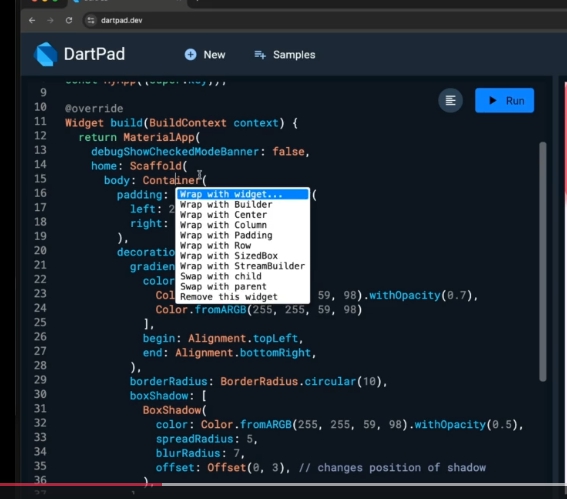
Task: Click the DartPad title text
Action: (94, 54)
